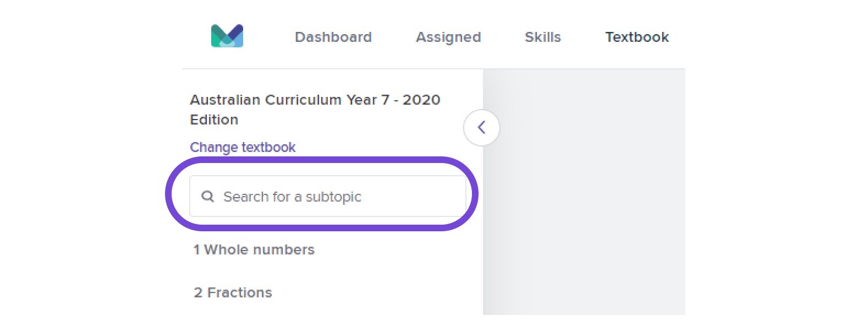
Task: Select Skills in the top navigation
Action: click(543, 37)
